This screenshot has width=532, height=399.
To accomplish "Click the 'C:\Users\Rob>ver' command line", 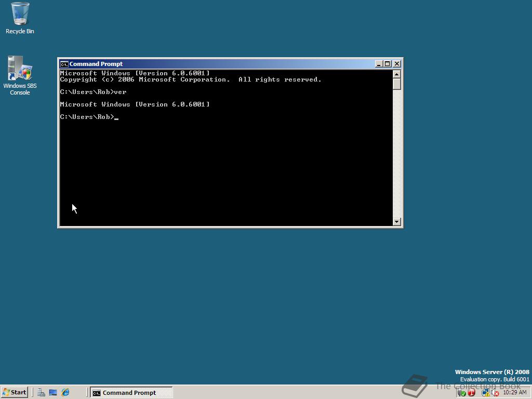I will pyautogui.click(x=94, y=92).
